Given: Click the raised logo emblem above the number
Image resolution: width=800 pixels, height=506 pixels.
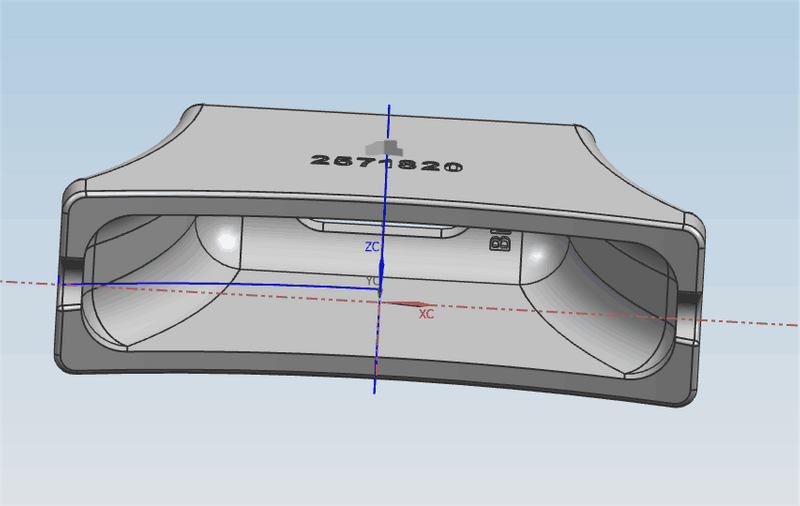Looking at the screenshot, I should pyautogui.click(x=385, y=148).
